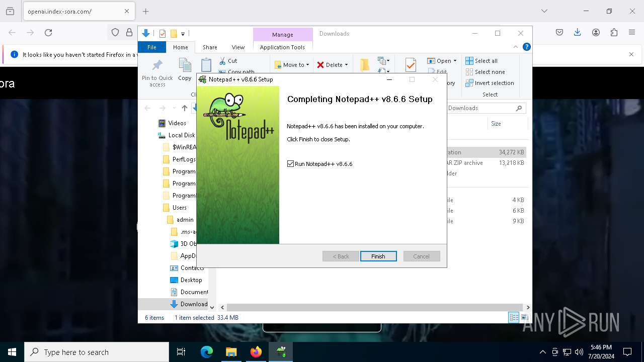The image size is (644, 362).
Task: Click the Size column header
Action: [507, 124]
